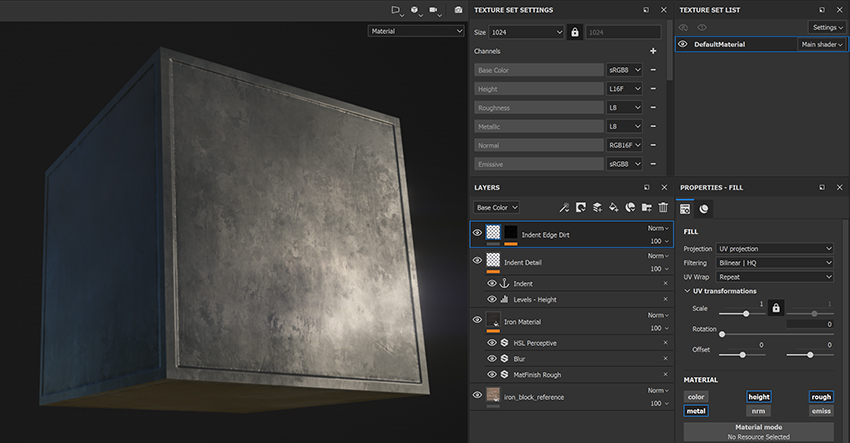The image size is (850, 443).
Task: Toggle visibility of Iron Material layer
Action: pos(477,320)
